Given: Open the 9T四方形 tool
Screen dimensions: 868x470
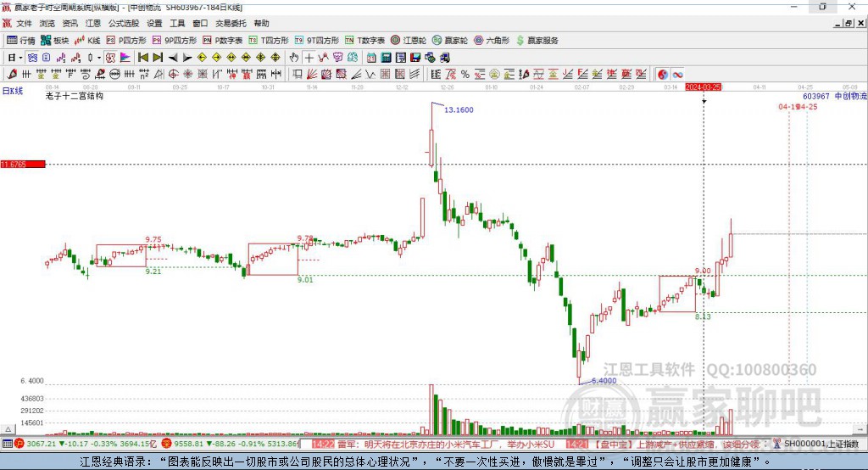Looking at the screenshot, I should 317,41.
